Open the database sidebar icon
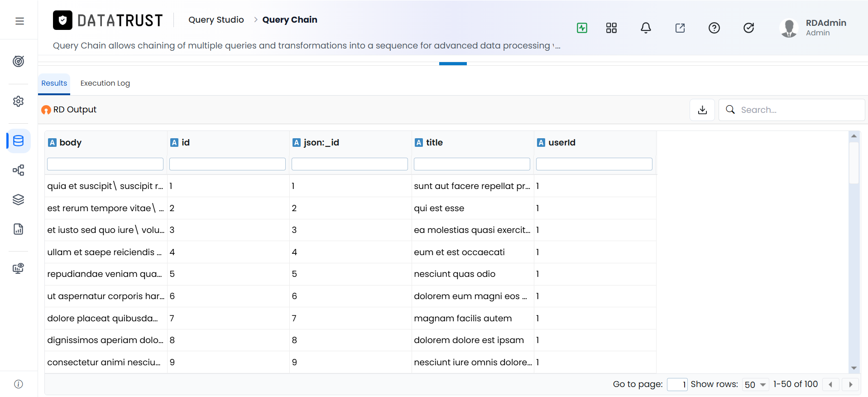868x397 pixels. (19, 141)
